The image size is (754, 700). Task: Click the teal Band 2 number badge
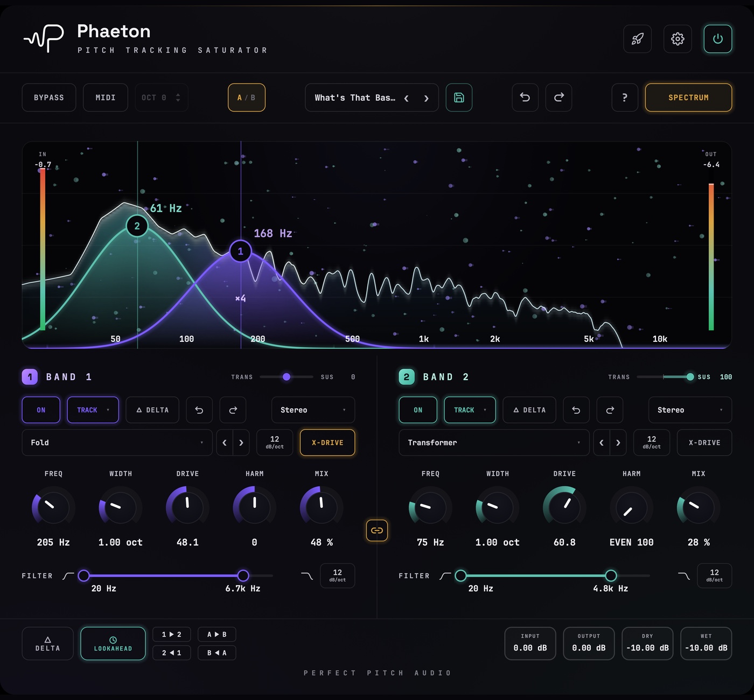[x=407, y=377]
